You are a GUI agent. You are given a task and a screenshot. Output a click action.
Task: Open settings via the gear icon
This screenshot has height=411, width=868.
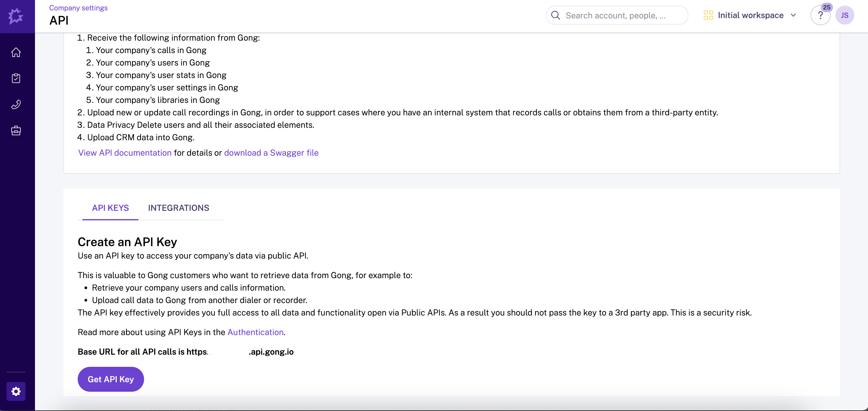tap(16, 391)
